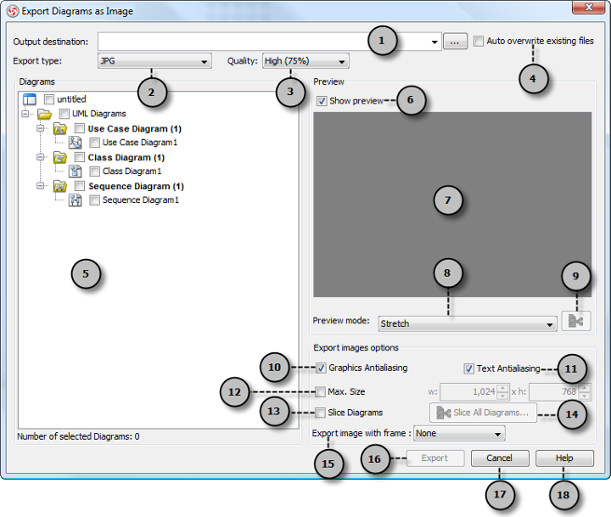The height and width of the screenshot is (517, 611).
Task: Click the Sequence Diagram1 diagram icon
Action: point(75,200)
